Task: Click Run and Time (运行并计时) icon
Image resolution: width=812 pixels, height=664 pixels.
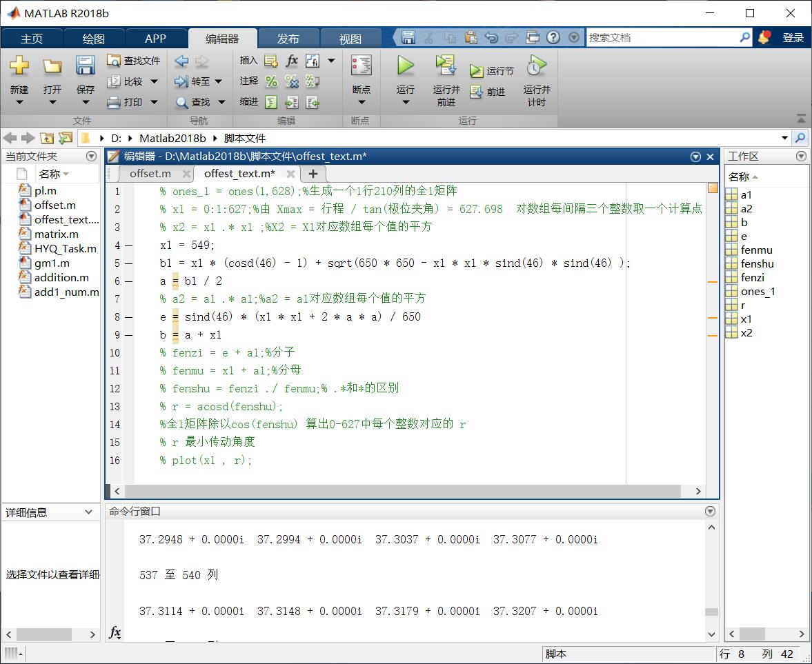Action: point(537,66)
